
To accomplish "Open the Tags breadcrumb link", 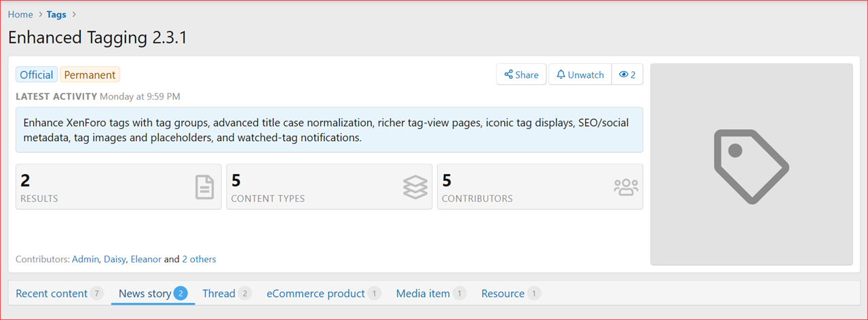I will [x=56, y=14].
